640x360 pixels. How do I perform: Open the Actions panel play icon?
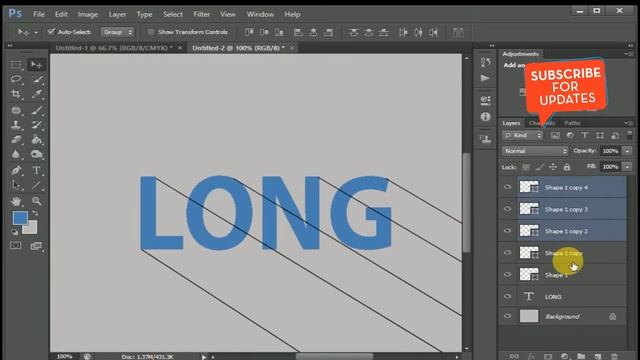click(x=485, y=78)
